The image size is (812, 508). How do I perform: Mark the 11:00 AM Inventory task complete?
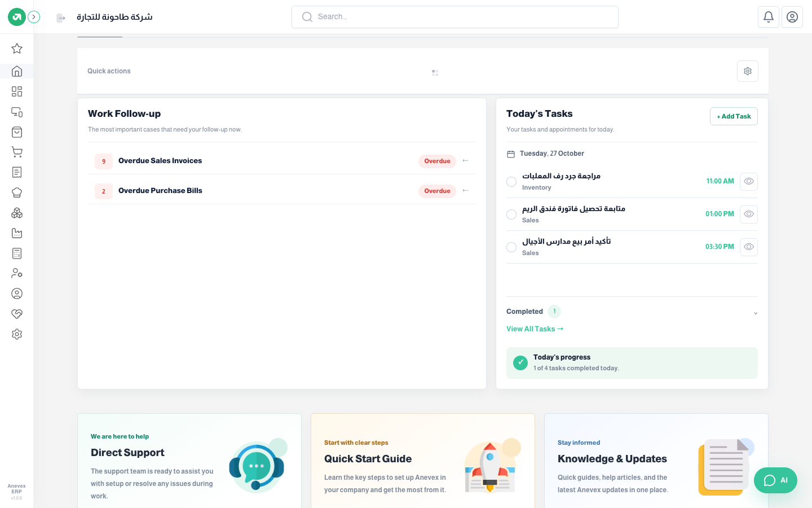point(511,182)
